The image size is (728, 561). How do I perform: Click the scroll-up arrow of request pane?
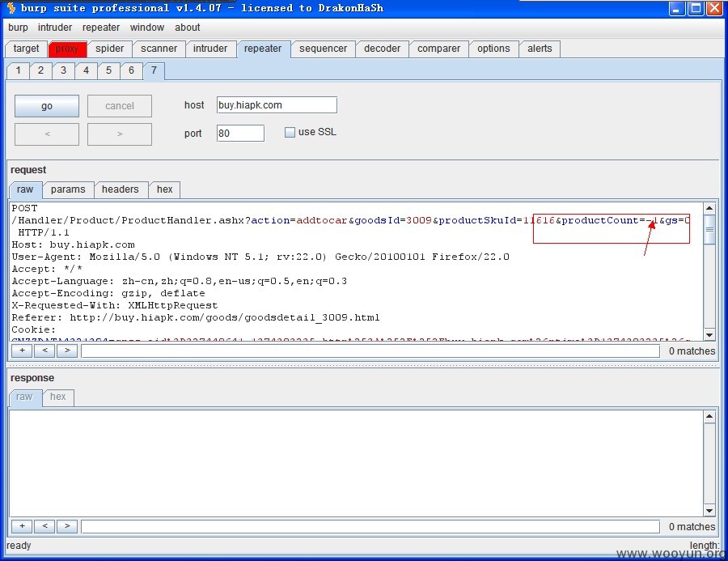tap(709, 208)
